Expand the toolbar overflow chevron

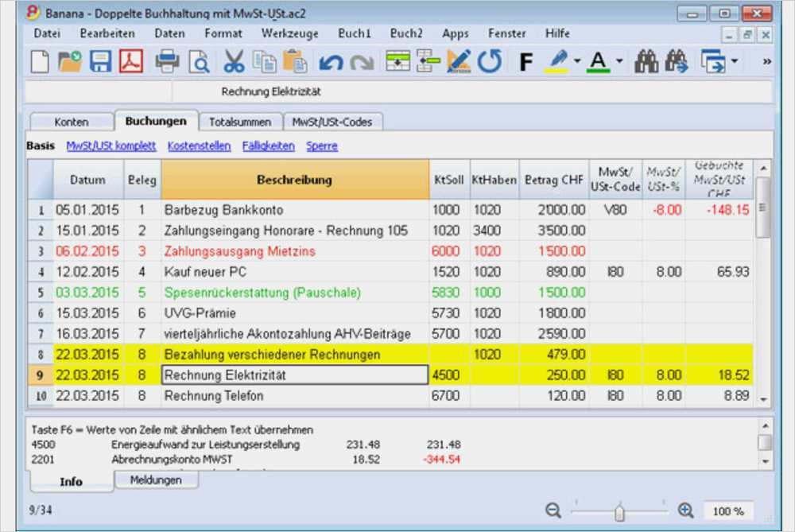(x=766, y=61)
